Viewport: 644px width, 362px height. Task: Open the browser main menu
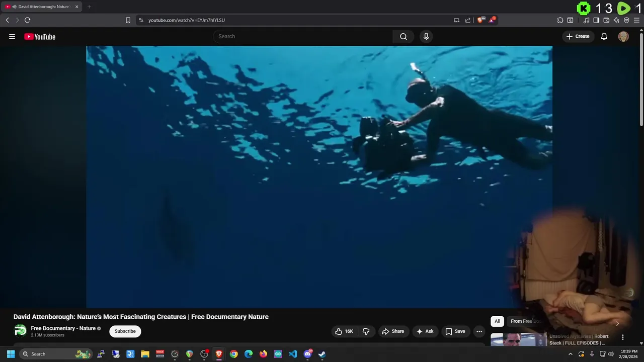coord(636,20)
